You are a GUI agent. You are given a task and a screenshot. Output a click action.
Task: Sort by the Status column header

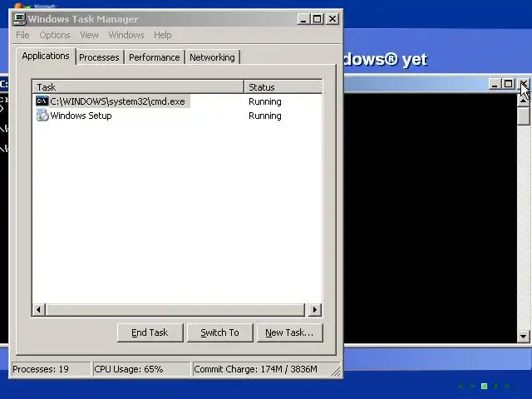pos(283,86)
